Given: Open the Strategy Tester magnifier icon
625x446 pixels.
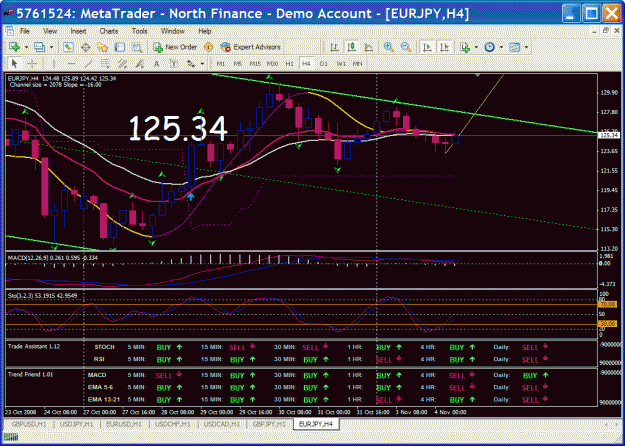Looking at the screenshot, I should click(x=137, y=47).
